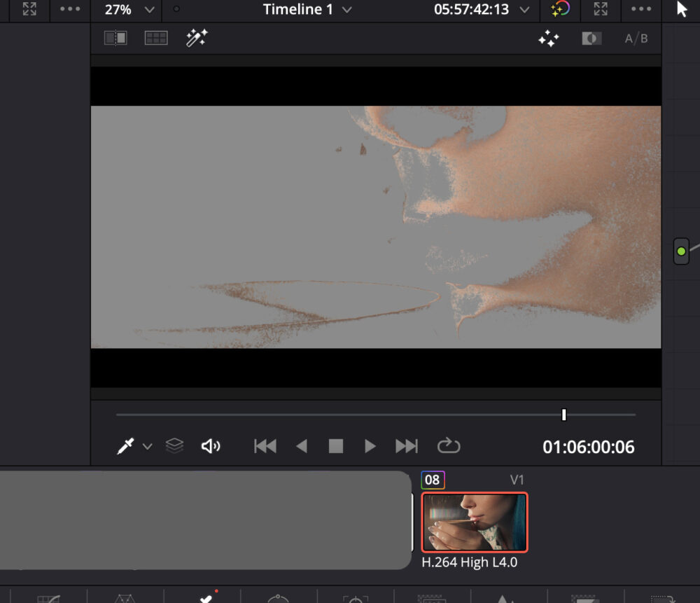Mute the viewer audio speaker
This screenshot has width=700, height=603.
(x=211, y=446)
